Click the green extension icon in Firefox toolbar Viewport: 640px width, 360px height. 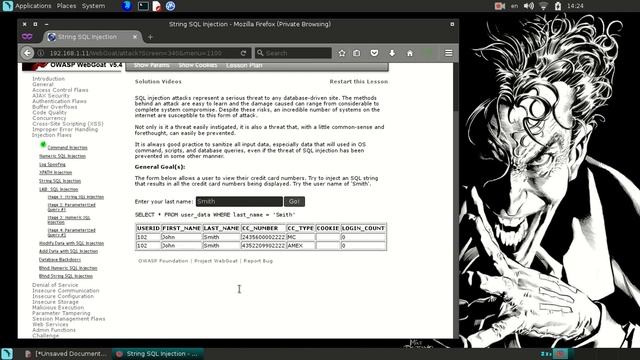pos(428,53)
